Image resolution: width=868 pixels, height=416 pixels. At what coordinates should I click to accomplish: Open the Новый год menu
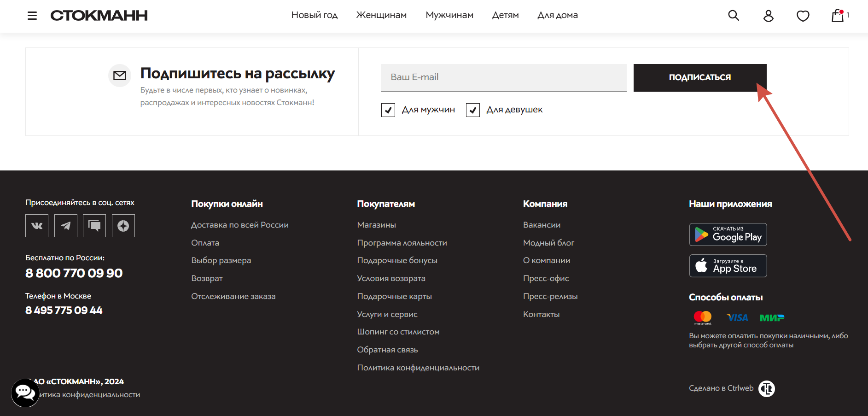315,15
